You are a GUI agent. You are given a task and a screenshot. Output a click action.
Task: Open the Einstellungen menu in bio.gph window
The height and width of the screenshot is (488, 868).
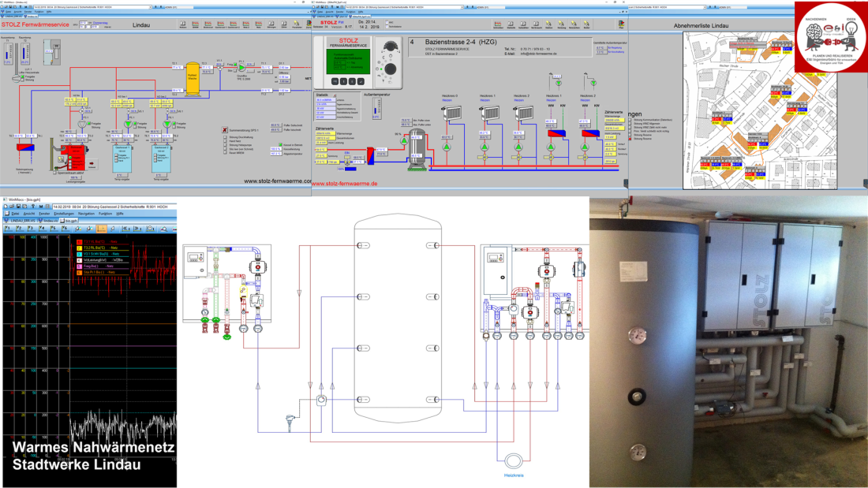(65, 214)
